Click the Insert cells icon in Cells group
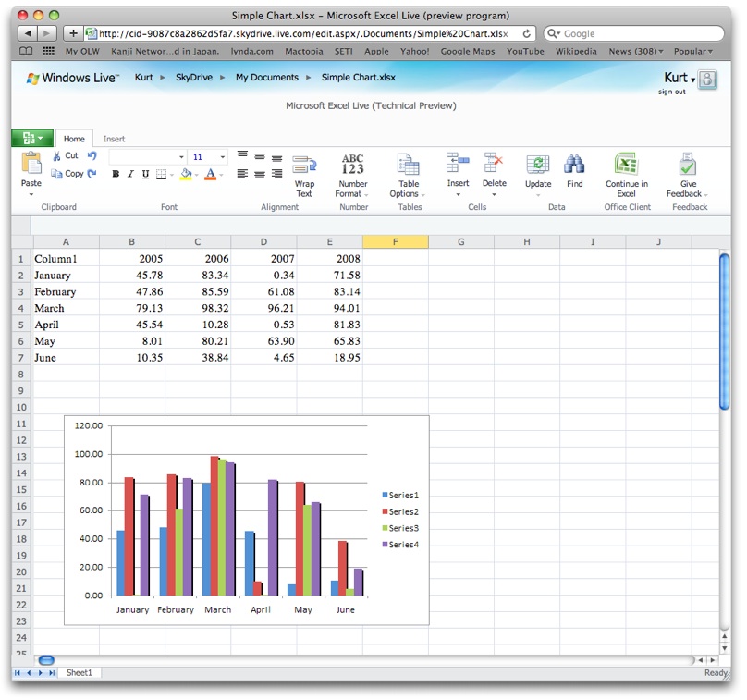This screenshot has height=700, width=747. click(458, 163)
